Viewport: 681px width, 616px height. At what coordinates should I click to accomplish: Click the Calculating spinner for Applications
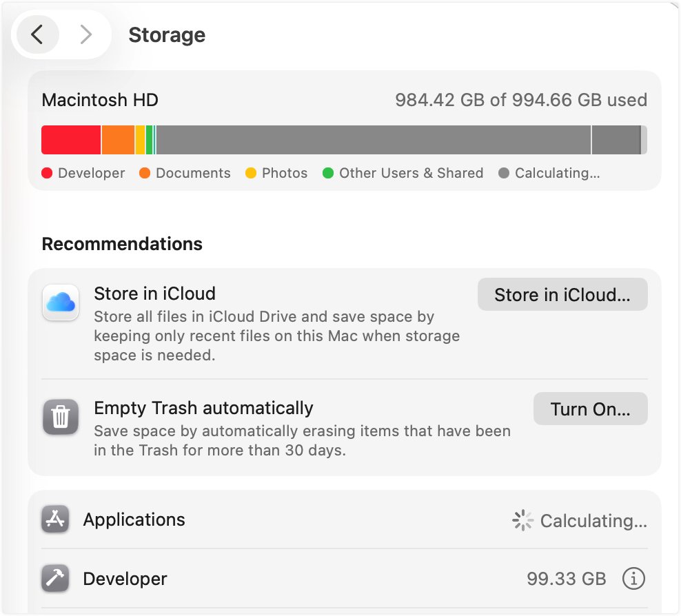[523, 520]
